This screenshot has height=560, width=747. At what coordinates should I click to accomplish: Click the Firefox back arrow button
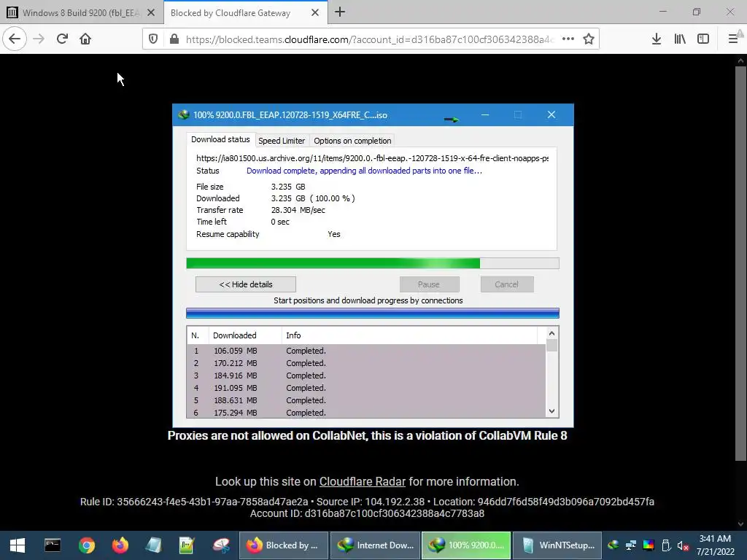click(x=15, y=39)
